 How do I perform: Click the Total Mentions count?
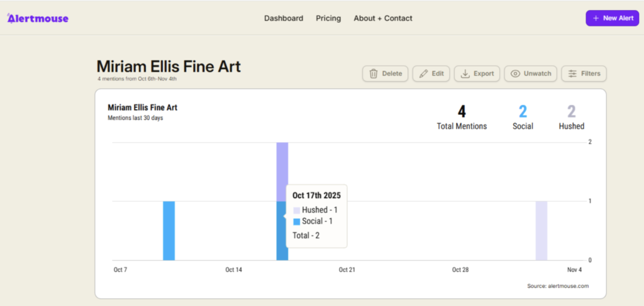[462, 112]
